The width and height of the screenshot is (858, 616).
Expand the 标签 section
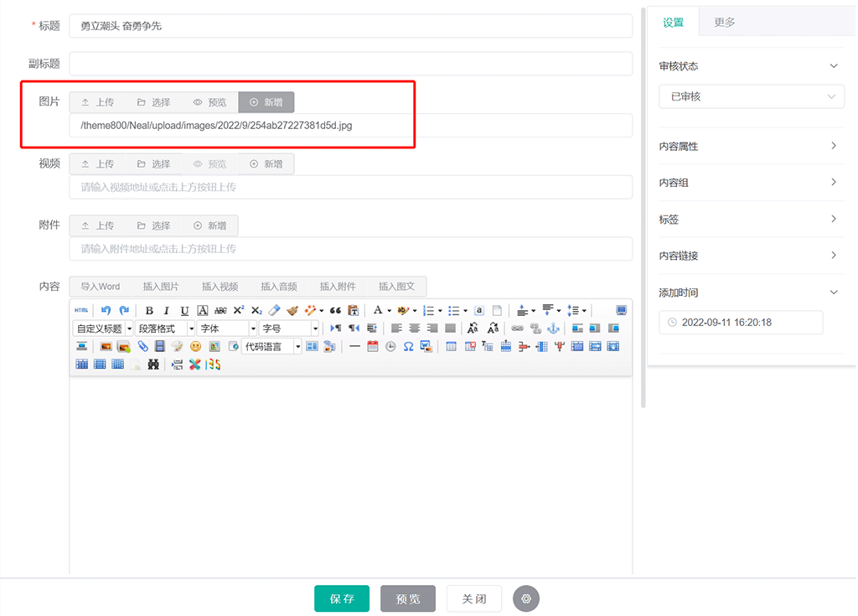click(x=749, y=220)
